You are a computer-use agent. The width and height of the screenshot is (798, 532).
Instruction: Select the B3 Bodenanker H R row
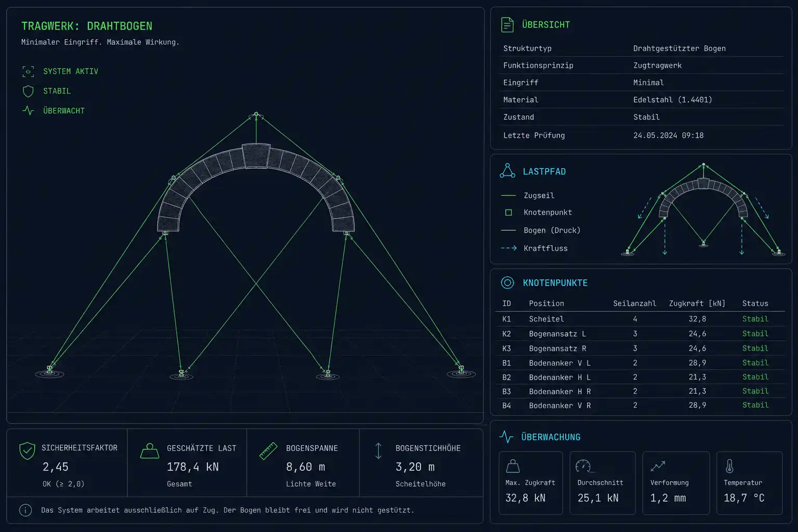[640, 391]
